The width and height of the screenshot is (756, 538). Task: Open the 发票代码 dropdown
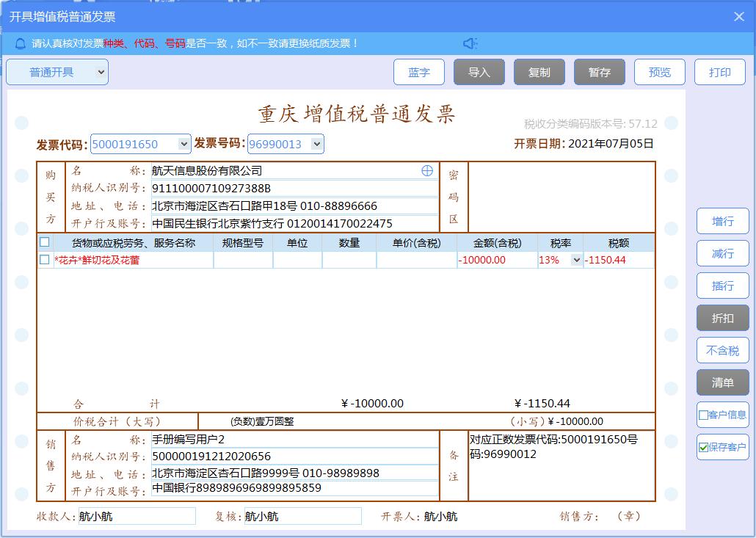pyautogui.click(x=181, y=144)
